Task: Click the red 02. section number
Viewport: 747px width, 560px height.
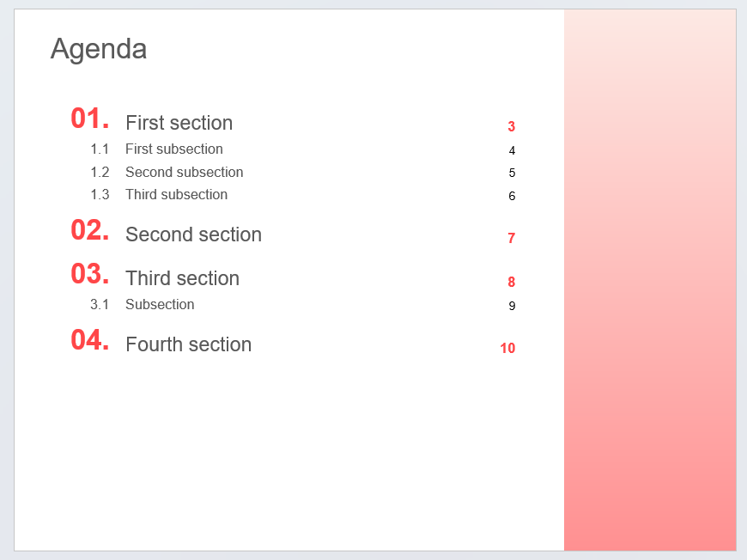Action: pos(90,230)
